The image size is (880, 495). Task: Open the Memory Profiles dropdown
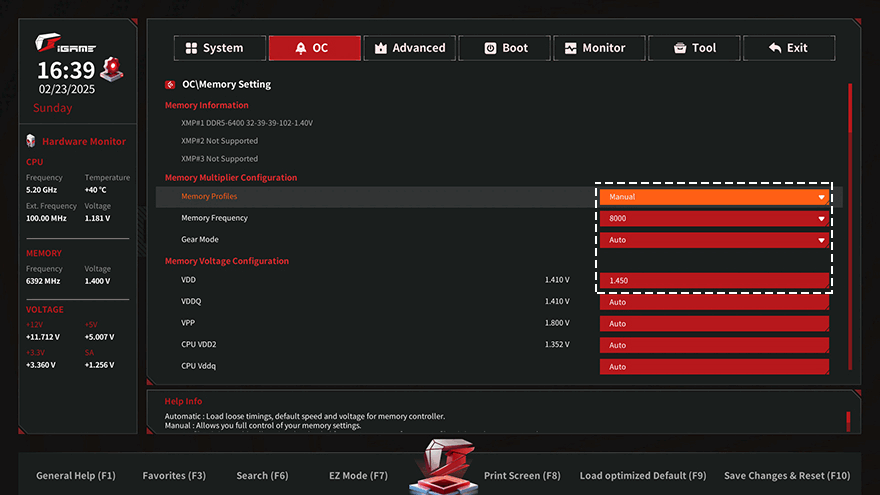(x=714, y=197)
